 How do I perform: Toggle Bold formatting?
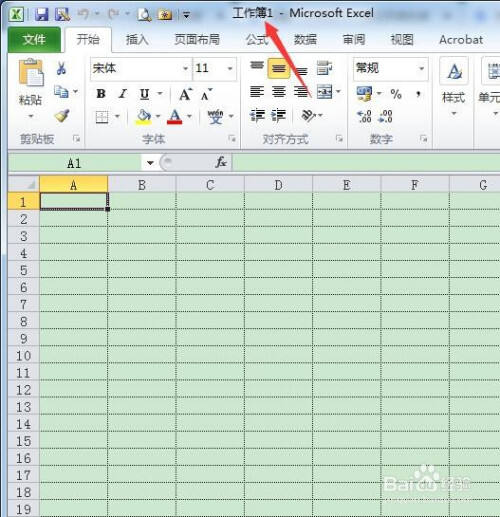(101, 94)
